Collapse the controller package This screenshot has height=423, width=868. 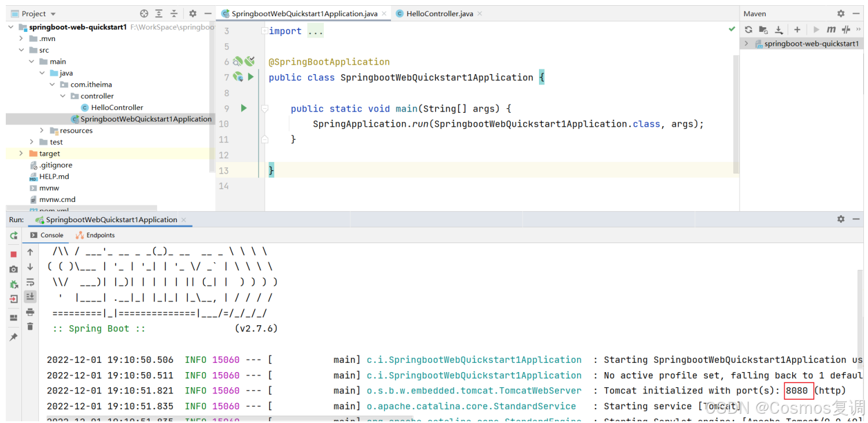click(x=63, y=96)
